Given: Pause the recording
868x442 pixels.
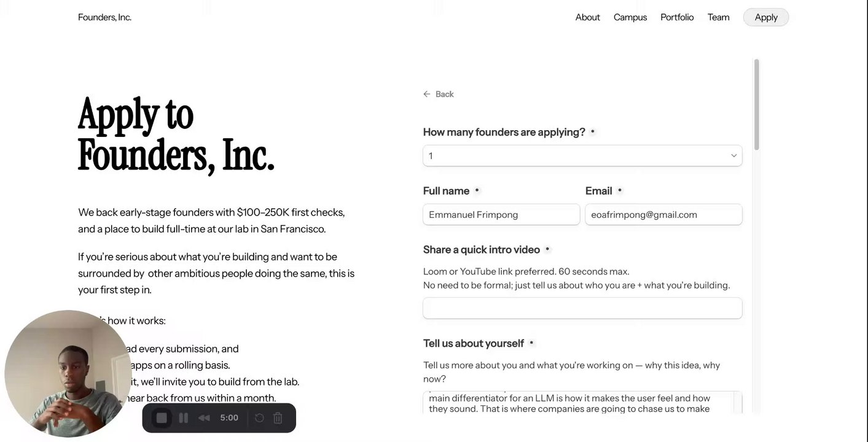Looking at the screenshot, I should [183, 418].
